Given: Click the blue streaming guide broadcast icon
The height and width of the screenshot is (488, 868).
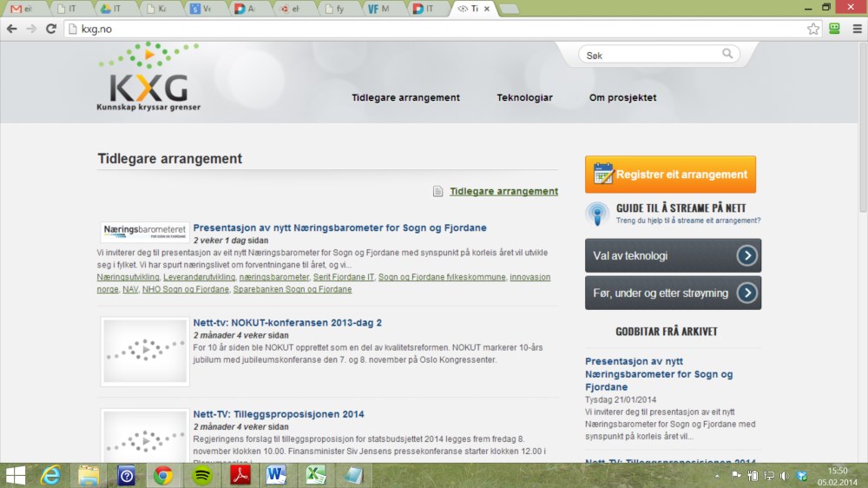Looking at the screenshot, I should pyautogui.click(x=597, y=214).
